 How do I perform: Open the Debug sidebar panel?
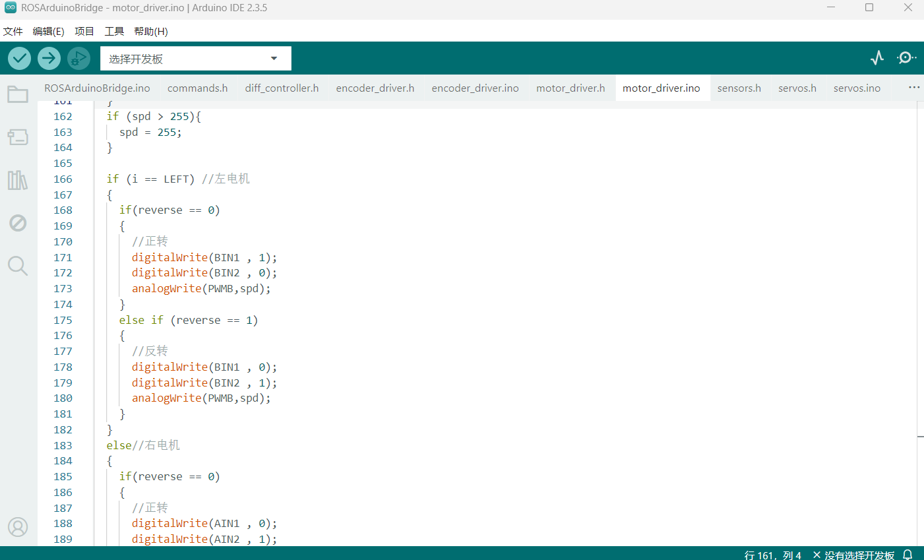click(18, 223)
